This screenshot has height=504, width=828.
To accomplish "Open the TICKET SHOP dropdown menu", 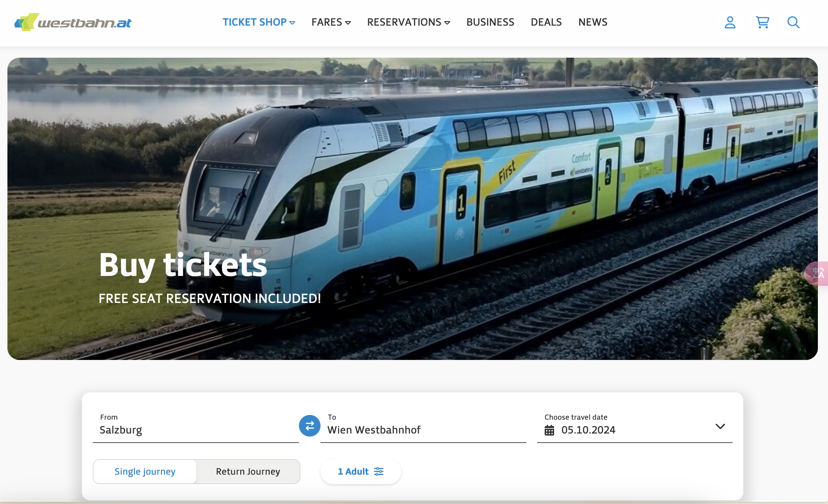I will 259,22.
